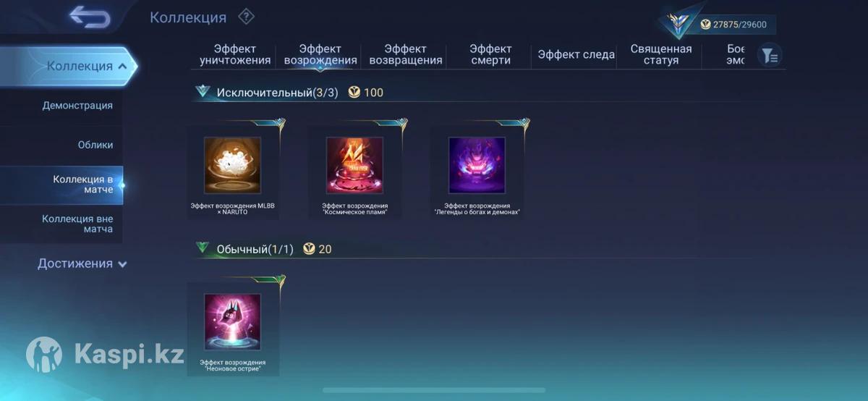This screenshot has height=401, width=868.
Task: Select the "Космическое пламя" revive effect icon
Action: coord(354,165)
